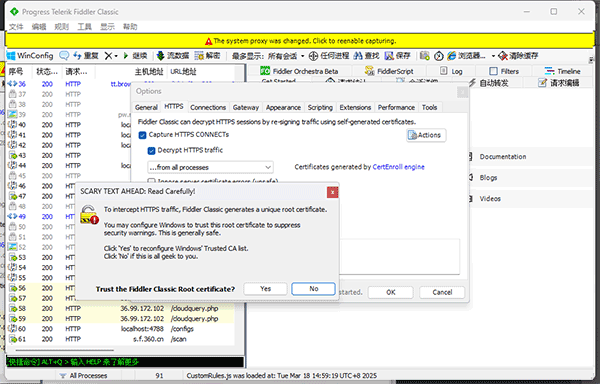Screen dimensions: 600x384
Task: Click the Find binoculars icon
Action: tap(358, 56)
